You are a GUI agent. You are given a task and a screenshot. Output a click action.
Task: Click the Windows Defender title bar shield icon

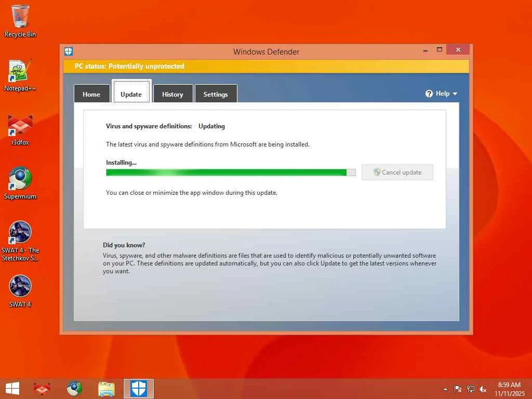click(x=69, y=51)
